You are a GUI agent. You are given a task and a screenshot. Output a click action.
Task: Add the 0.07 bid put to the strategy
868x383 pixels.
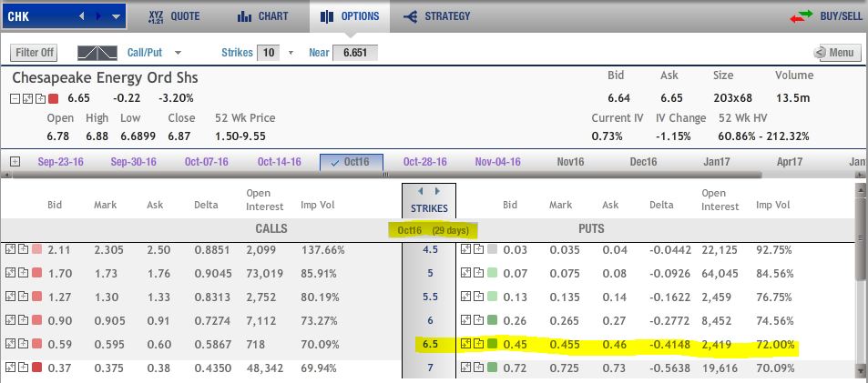coord(478,273)
